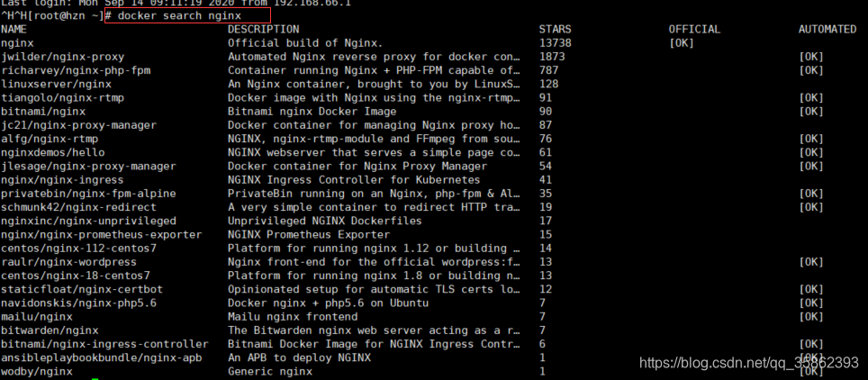Select nginx/nginx-prometheus-exporter image name
This screenshot has width=868, height=380.
point(102,235)
